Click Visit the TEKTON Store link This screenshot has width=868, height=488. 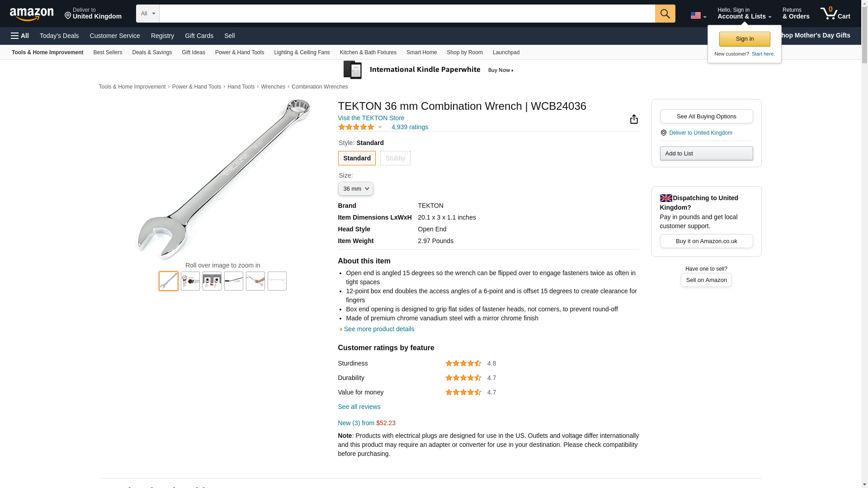click(x=371, y=118)
